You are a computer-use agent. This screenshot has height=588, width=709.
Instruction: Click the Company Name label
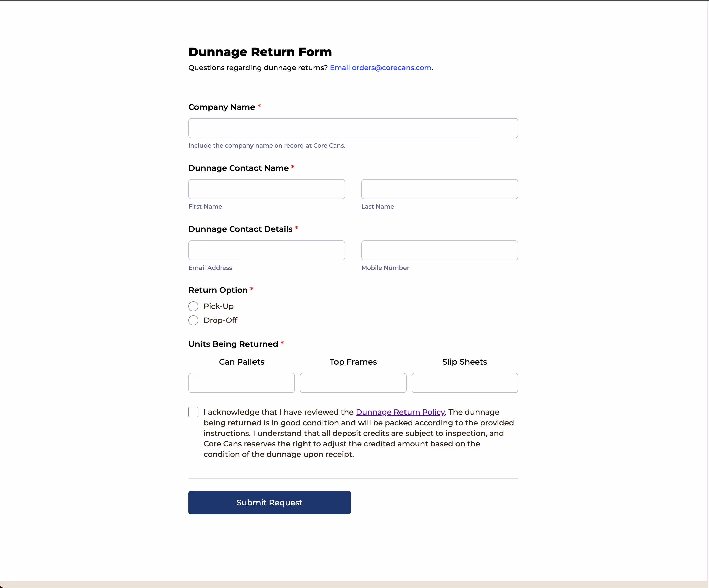point(222,107)
